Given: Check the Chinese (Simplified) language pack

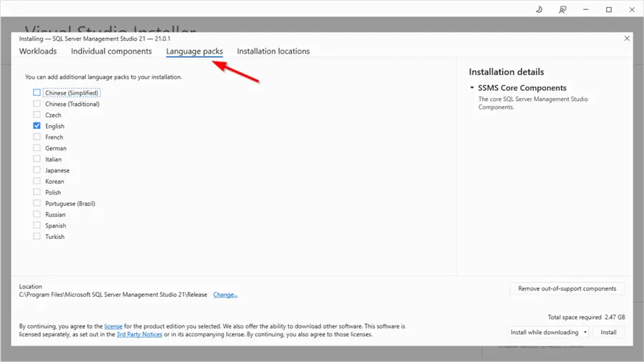Looking at the screenshot, I should pyautogui.click(x=37, y=93).
